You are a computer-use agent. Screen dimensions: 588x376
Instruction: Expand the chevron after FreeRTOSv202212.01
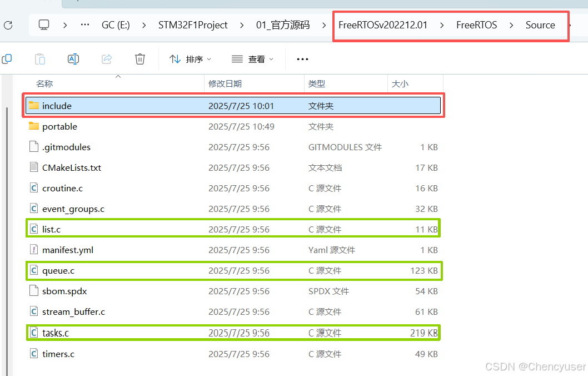pyautogui.click(x=442, y=25)
